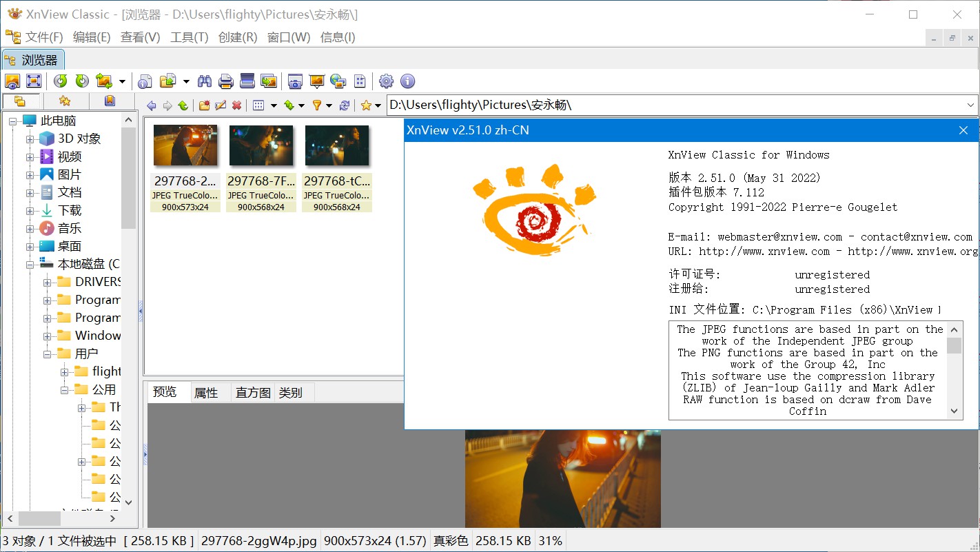Viewport: 980px width, 552px height.
Task: Launch fullscreen view from toolbar
Action: pyautogui.click(x=34, y=81)
